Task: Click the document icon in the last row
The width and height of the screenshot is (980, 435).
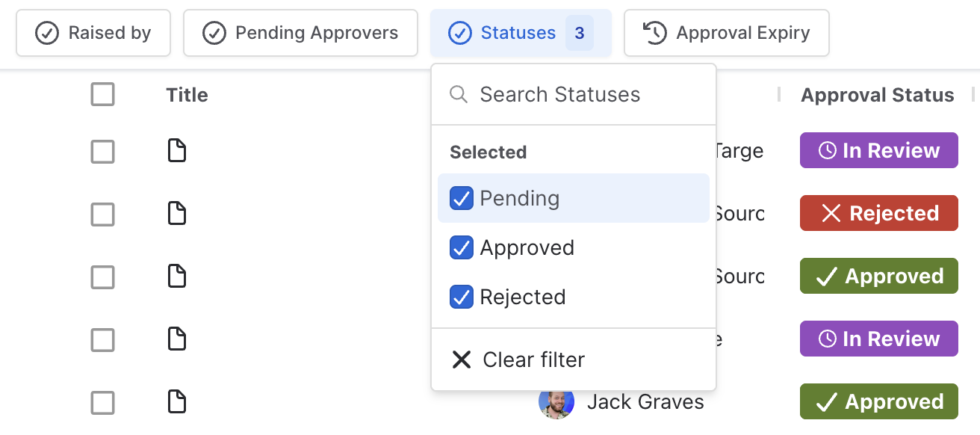Action: (176, 402)
